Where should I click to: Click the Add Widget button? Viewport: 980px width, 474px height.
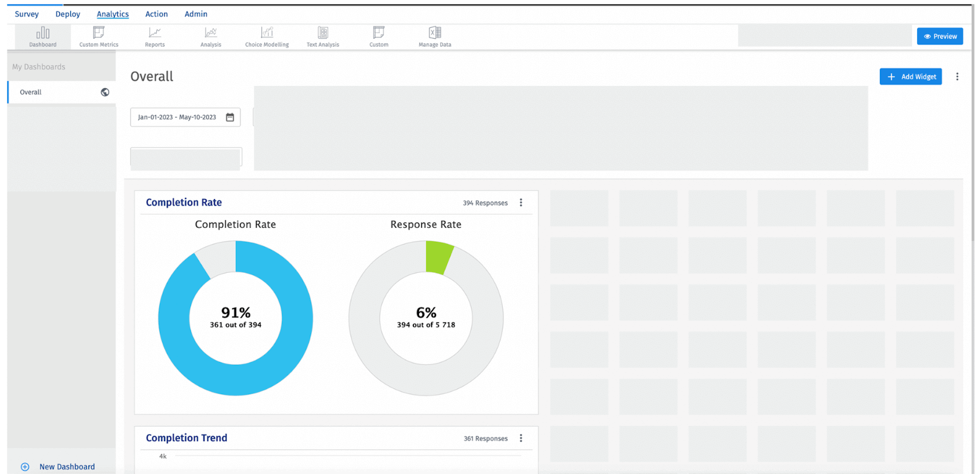(910, 76)
